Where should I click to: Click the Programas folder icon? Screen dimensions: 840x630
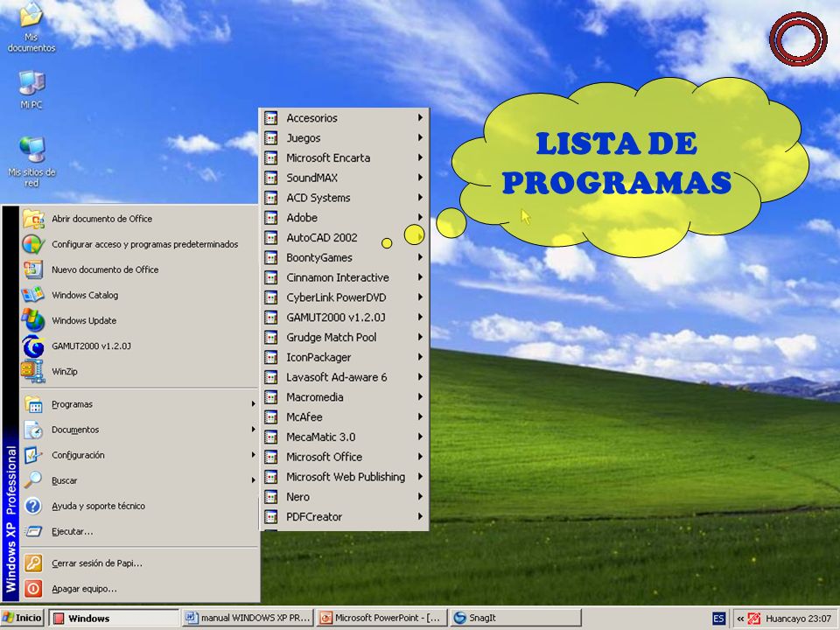click(x=33, y=404)
